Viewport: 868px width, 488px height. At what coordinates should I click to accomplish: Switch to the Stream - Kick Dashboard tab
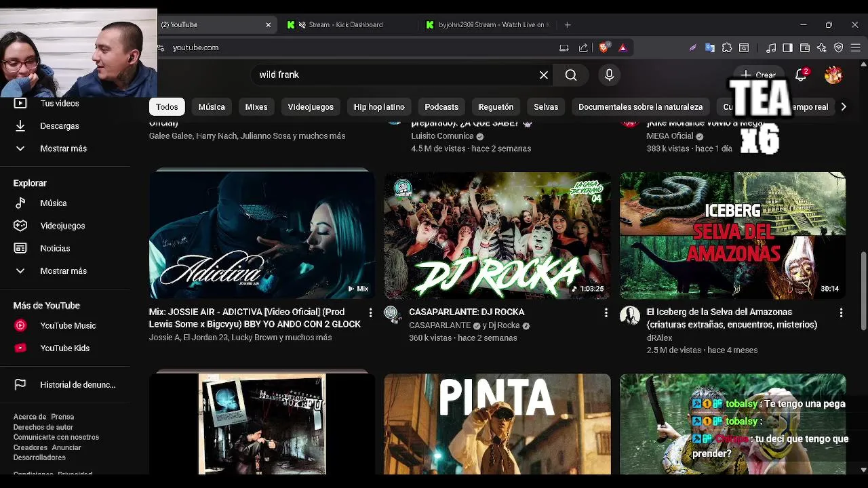tap(346, 24)
